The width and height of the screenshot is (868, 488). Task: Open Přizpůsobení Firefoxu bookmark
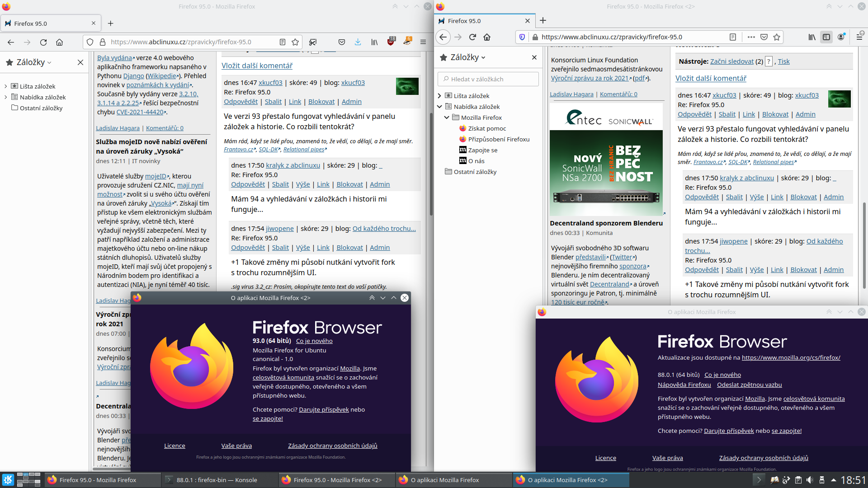tap(499, 139)
